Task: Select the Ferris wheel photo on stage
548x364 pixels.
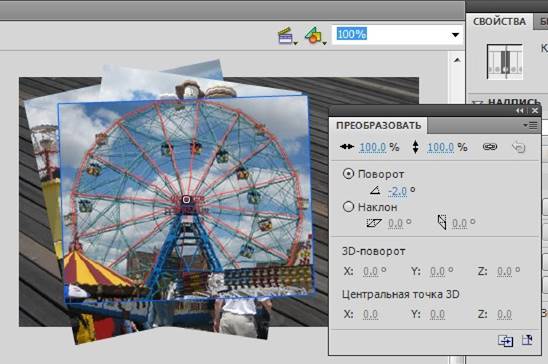Action: [187, 199]
